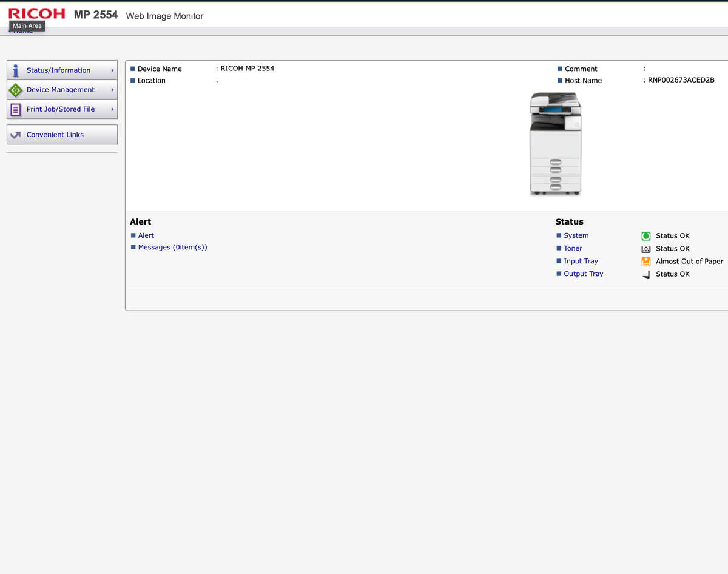
Task: Click the green Device Management icon
Action: click(x=16, y=90)
